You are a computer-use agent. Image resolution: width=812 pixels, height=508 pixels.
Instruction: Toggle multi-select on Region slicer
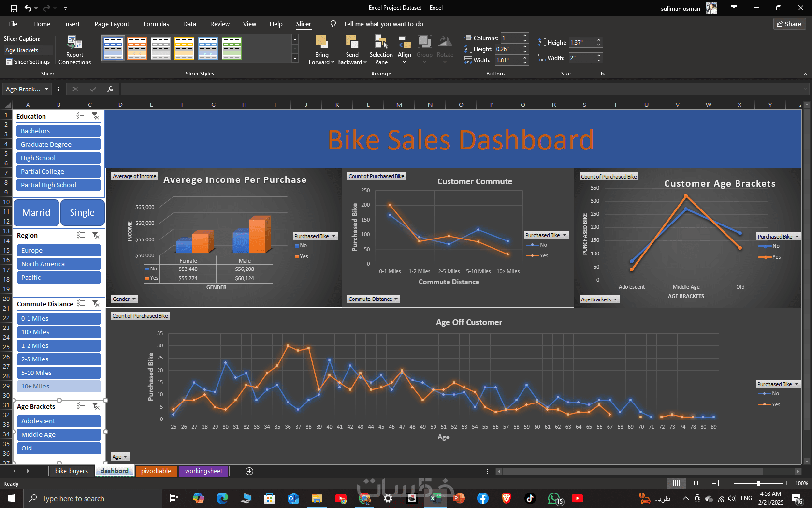click(81, 235)
